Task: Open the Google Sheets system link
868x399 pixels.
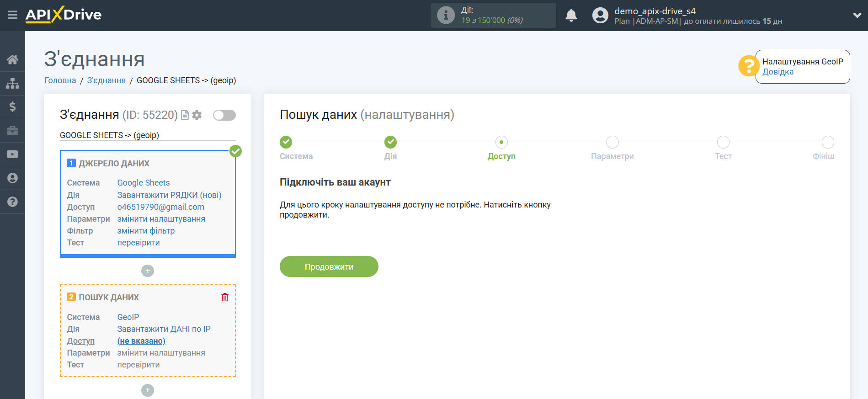Action: (x=143, y=183)
